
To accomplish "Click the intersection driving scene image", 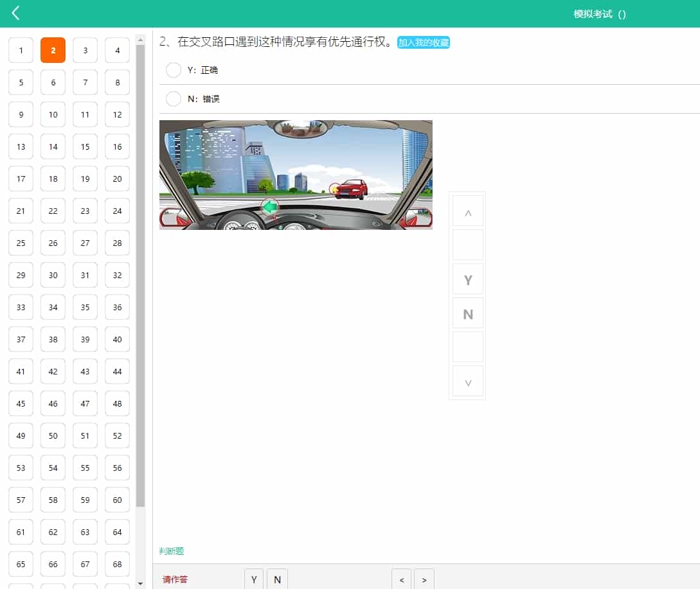I will [296, 175].
